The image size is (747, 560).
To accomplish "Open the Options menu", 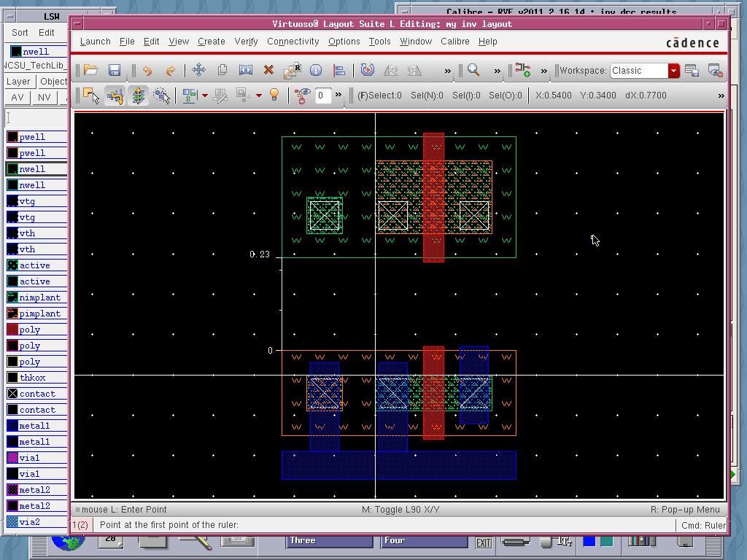I will point(344,42).
